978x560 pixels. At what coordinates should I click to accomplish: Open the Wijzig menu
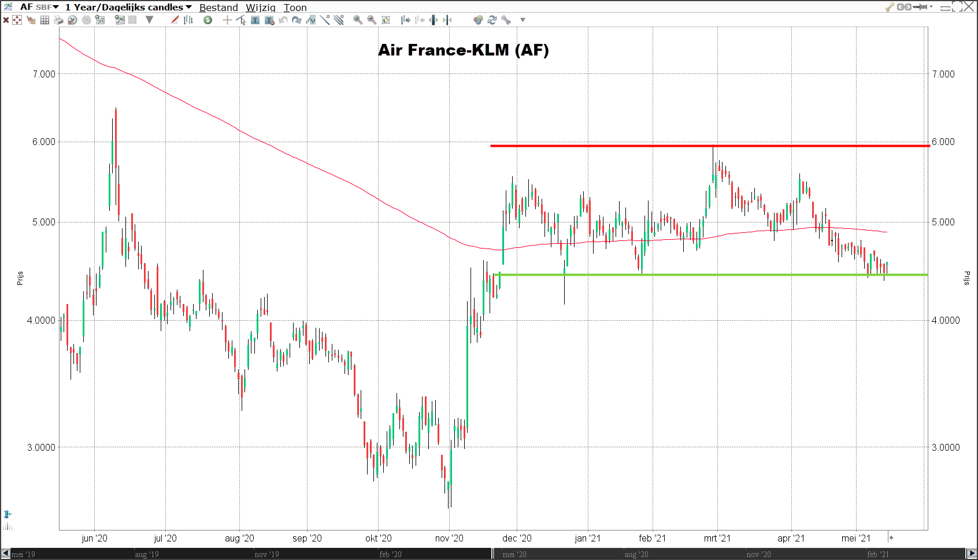[261, 8]
